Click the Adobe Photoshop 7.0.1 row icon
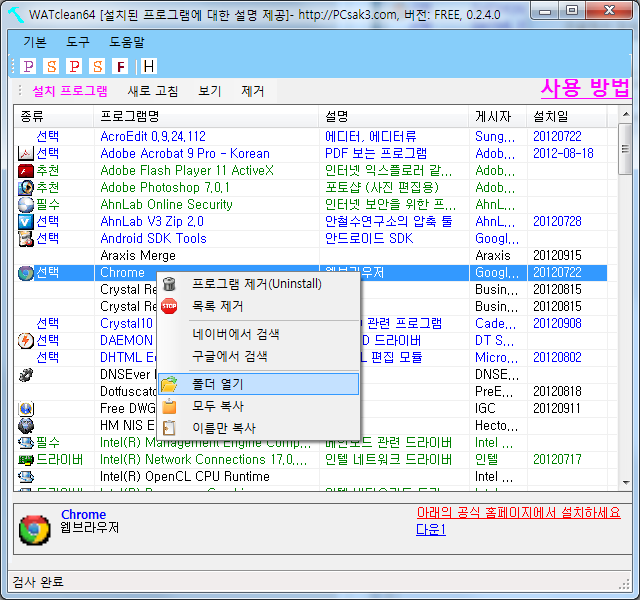The image size is (640, 600). pos(26,188)
